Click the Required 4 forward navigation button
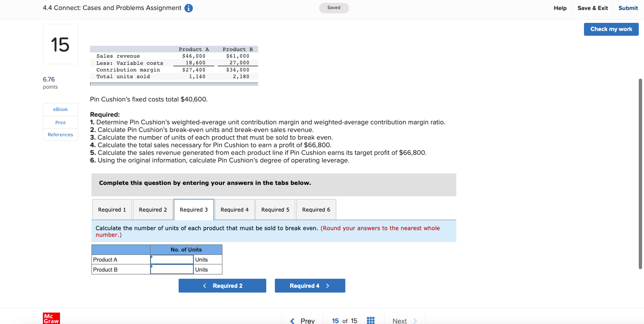644x324 pixels. [x=310, y=285]
